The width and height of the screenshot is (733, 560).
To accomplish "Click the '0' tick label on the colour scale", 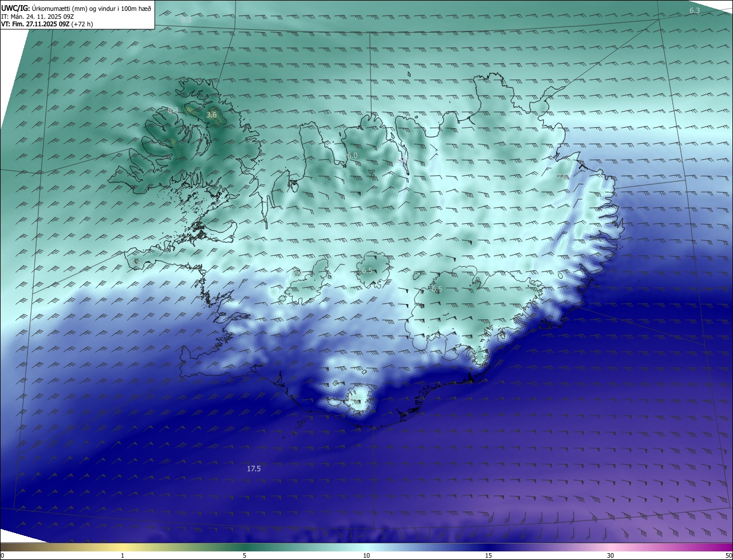I will [2, 555].
